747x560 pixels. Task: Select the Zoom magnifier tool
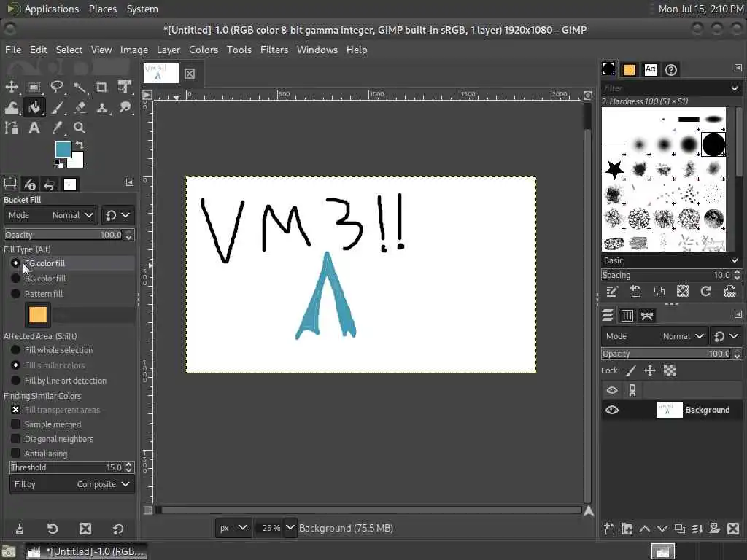(x=80, y=128)
